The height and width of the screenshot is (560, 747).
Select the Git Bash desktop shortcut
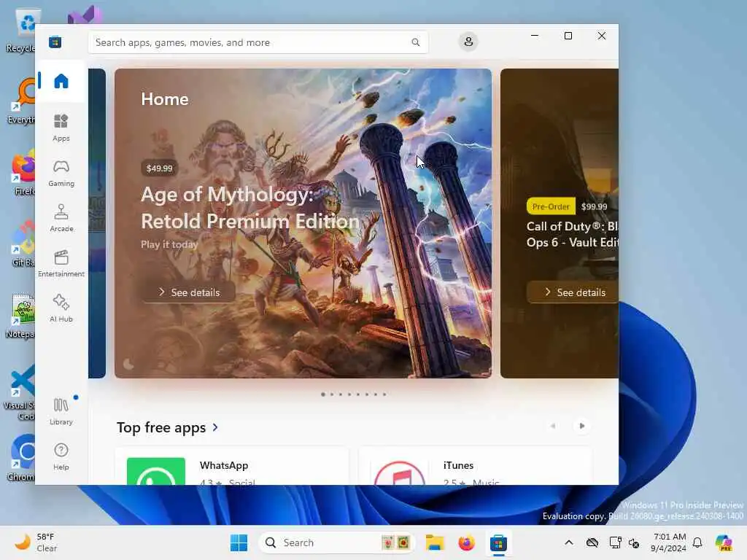(x=22, y=244)
